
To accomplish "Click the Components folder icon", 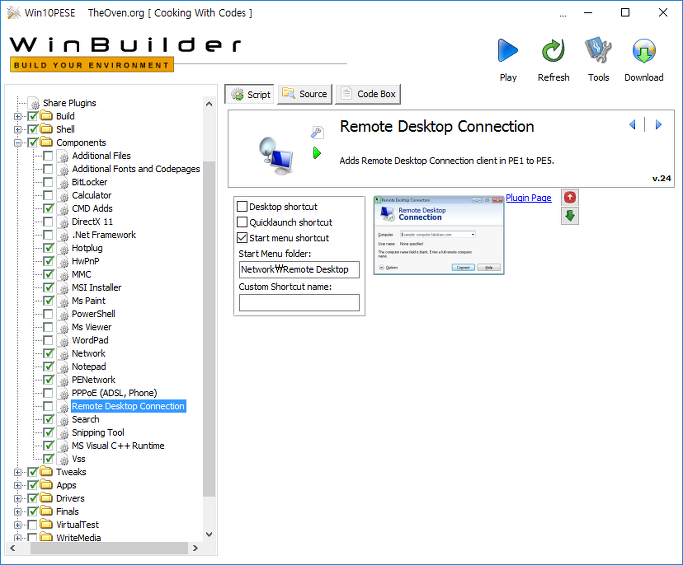I will point(46,142).
